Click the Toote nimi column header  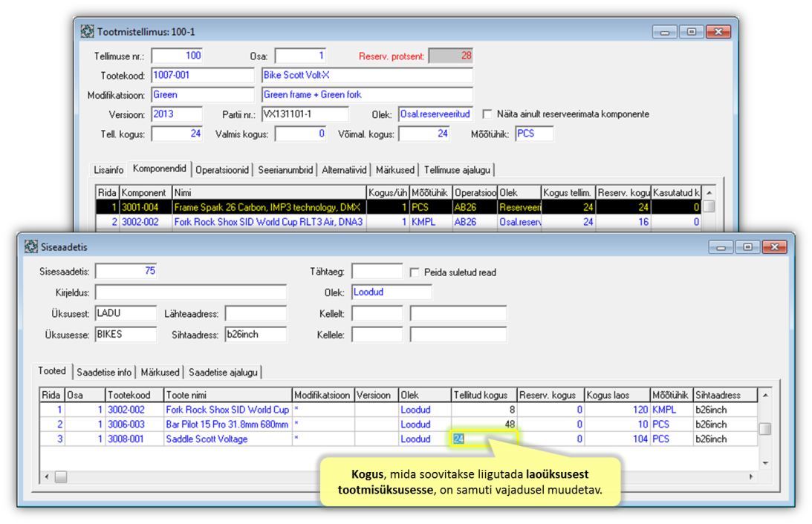228,395
